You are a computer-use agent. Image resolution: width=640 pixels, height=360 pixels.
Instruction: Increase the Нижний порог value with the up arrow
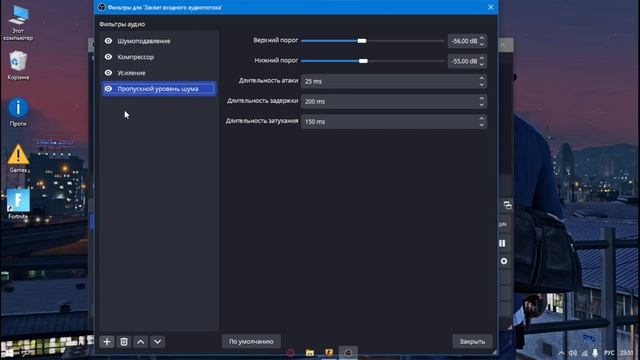482,58
